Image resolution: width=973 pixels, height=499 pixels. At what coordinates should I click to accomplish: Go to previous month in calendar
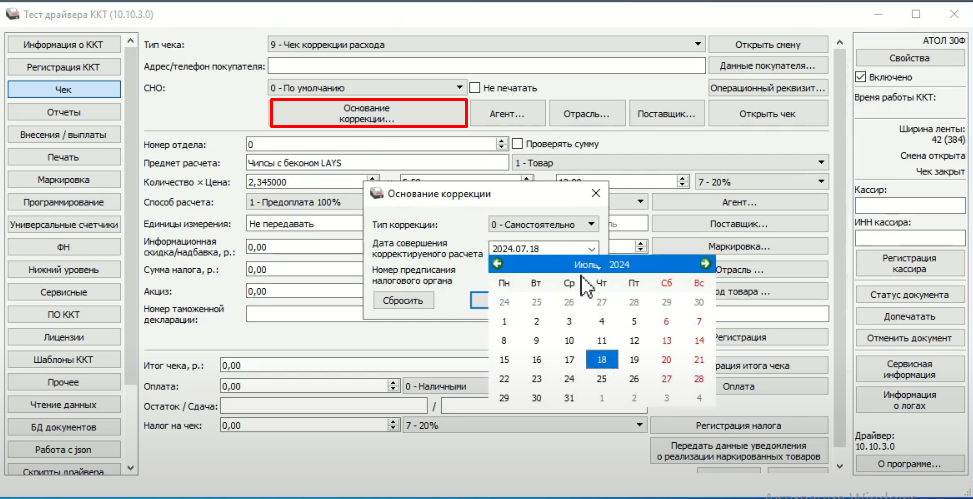point(498,264)
